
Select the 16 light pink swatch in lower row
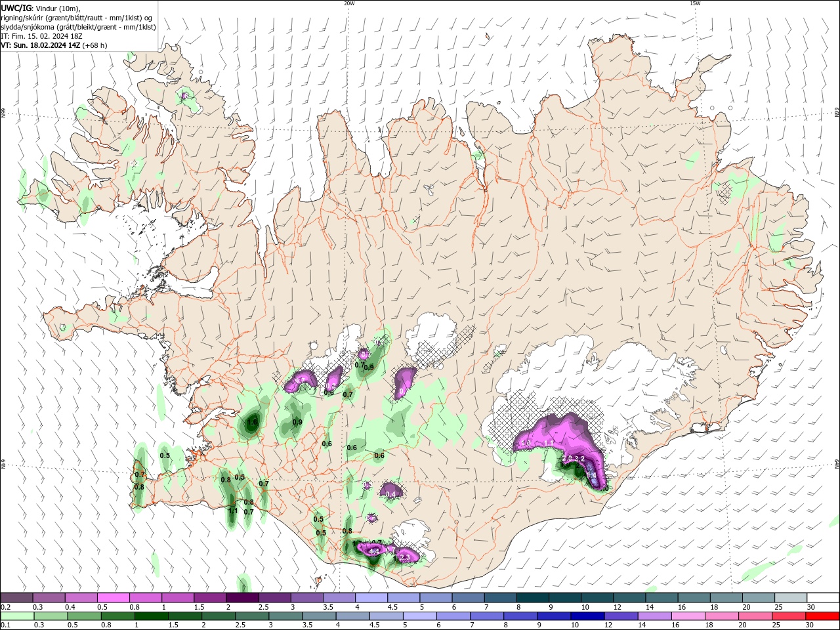688,616
